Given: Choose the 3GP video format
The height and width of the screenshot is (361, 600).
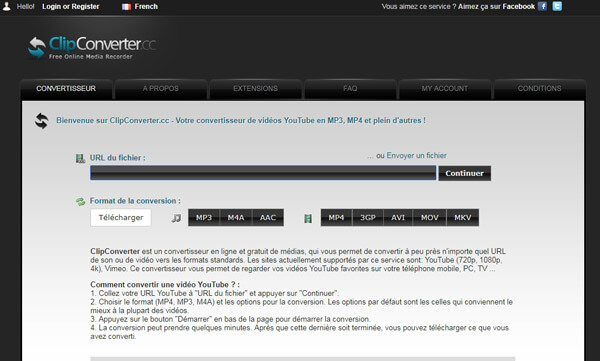Looking at the screenshot, I should [x=368, y=217].
